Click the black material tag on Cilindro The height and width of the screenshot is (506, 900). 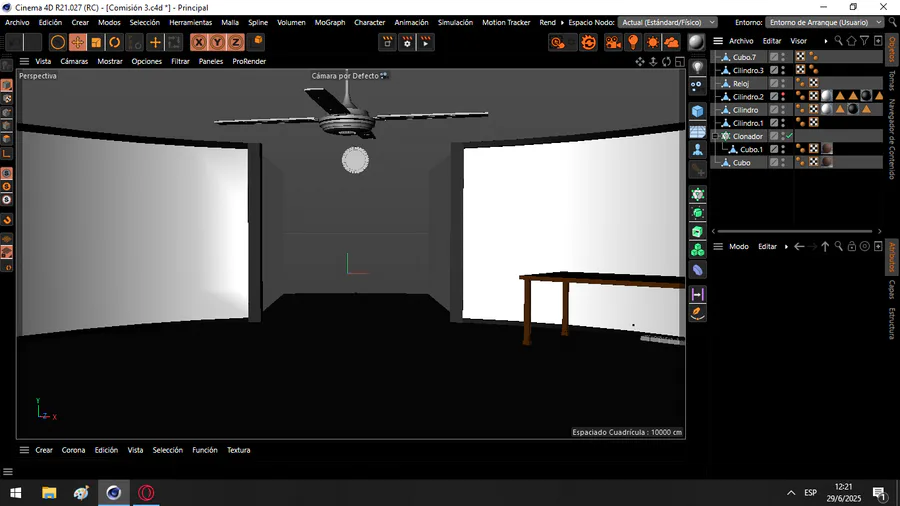pyautogui.click(x=853, y=110)
